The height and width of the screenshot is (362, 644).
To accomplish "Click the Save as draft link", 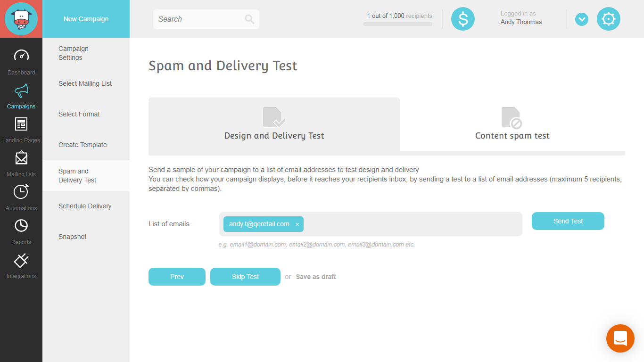I will [316, 277].
